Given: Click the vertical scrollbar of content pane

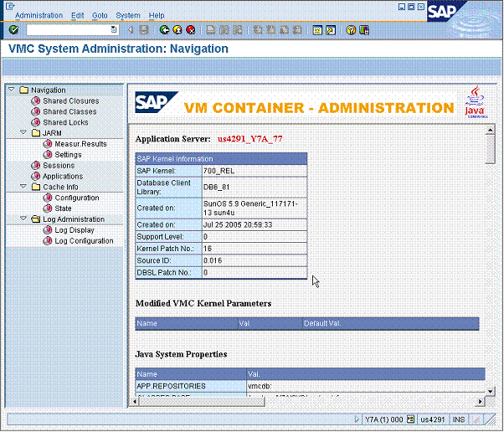Looking at the screenshot, I should [x=491, y=251].
